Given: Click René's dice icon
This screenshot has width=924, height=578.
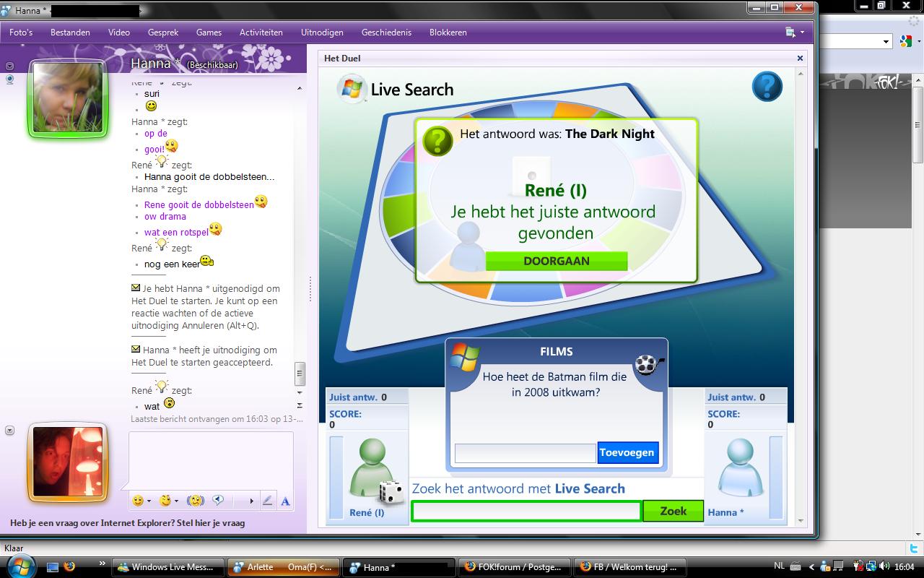Looking at the screenshot, I should (x=392, y=492).
